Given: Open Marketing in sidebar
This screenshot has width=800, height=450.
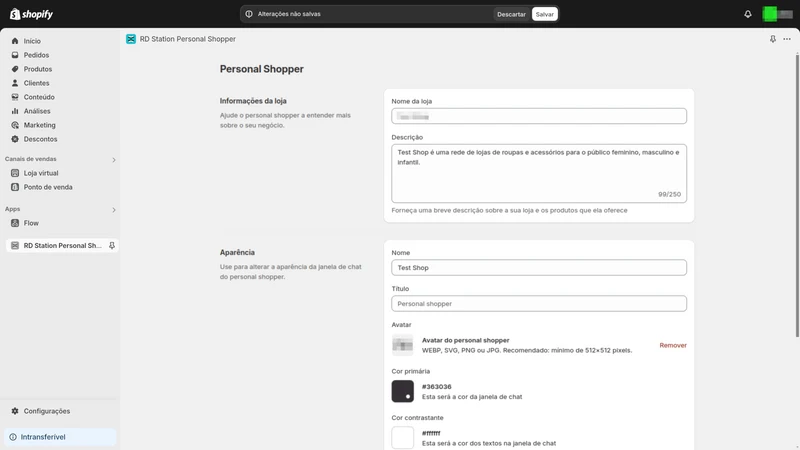Looking at the screenshot, I should (x=39, y=125).
